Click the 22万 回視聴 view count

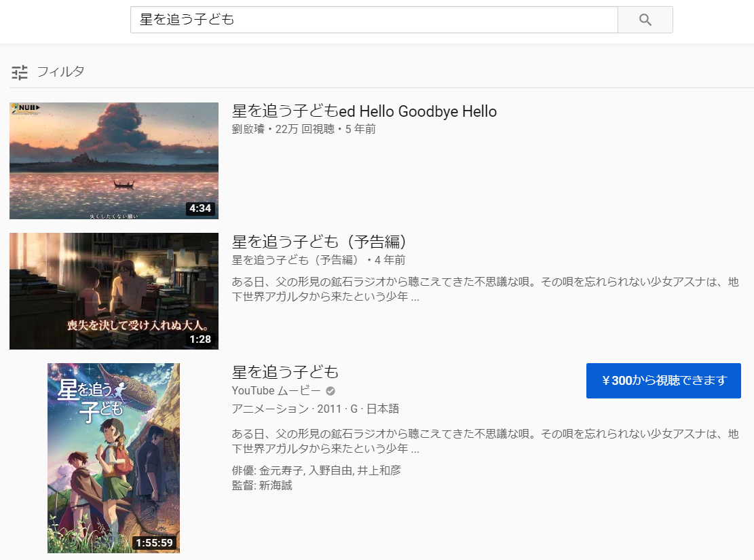pyautogui.click(x=305, y=129)
